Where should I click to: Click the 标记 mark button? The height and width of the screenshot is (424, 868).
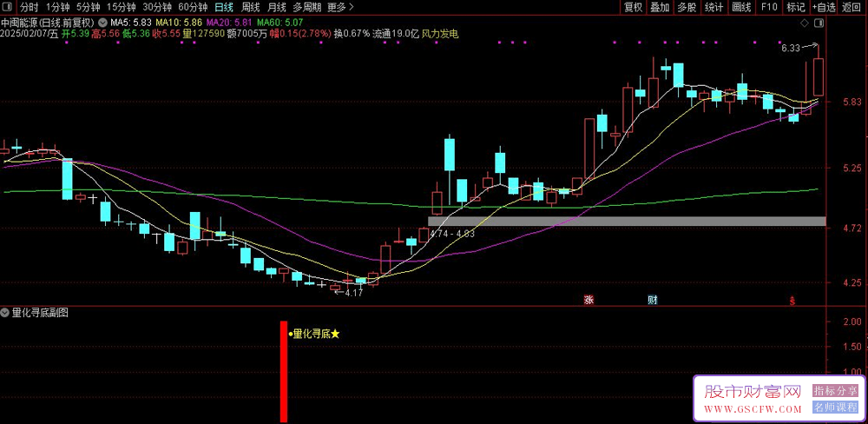click(796, 7)
